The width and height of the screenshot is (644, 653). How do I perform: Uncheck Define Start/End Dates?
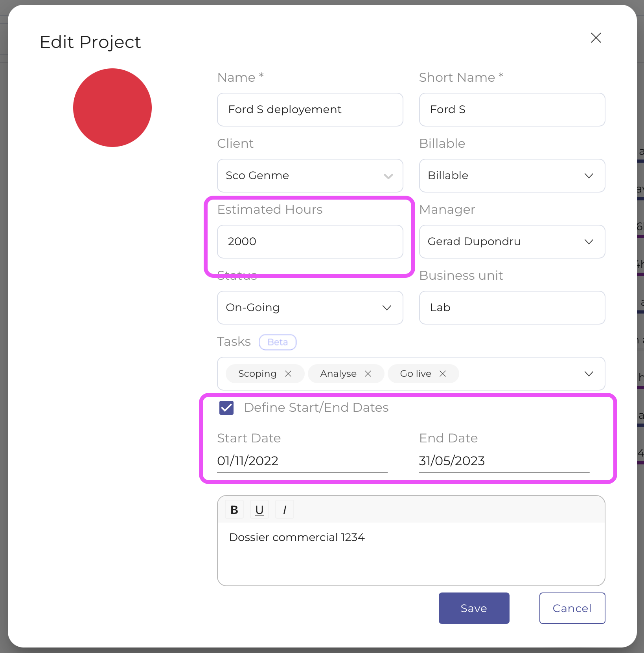[226, 407]
